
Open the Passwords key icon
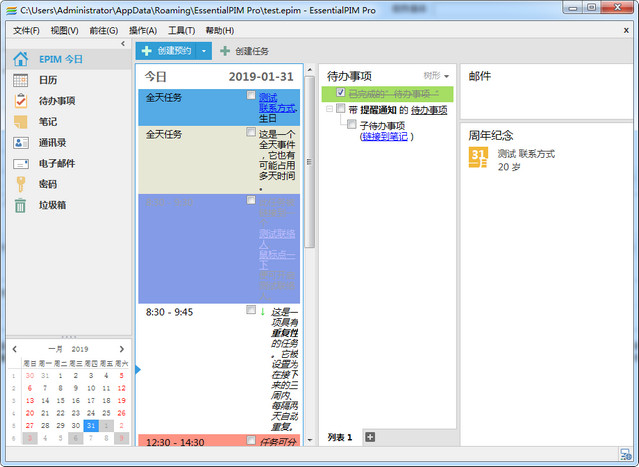[x=20, y=185]
